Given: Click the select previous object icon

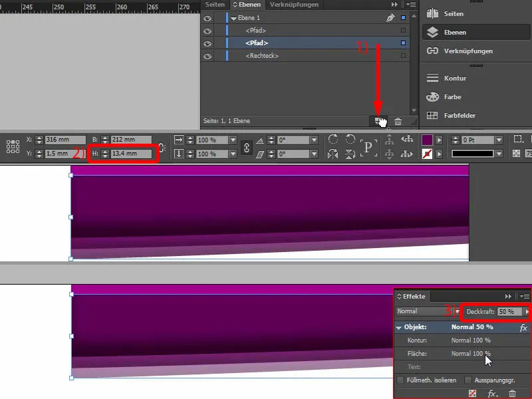Looking at the screenshot, I should pyautogui.click(x=407, y=139).
